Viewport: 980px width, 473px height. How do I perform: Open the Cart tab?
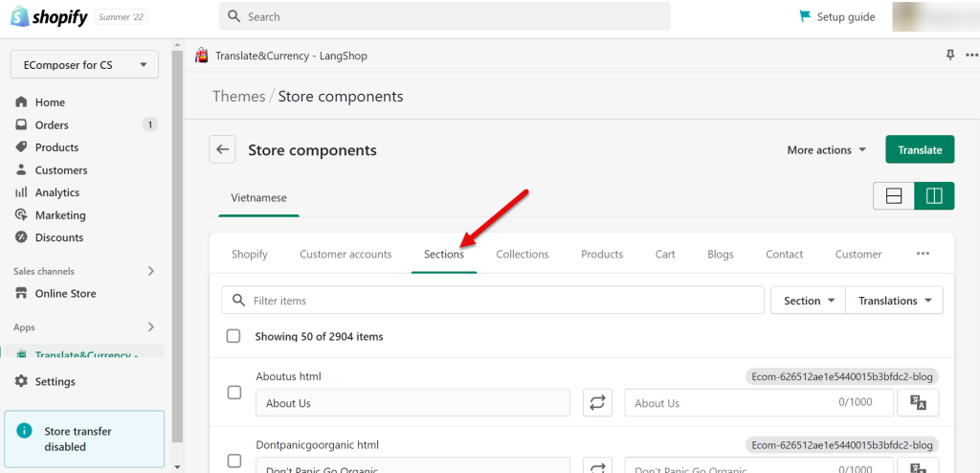pyautogui.click(x=665, y=254)
